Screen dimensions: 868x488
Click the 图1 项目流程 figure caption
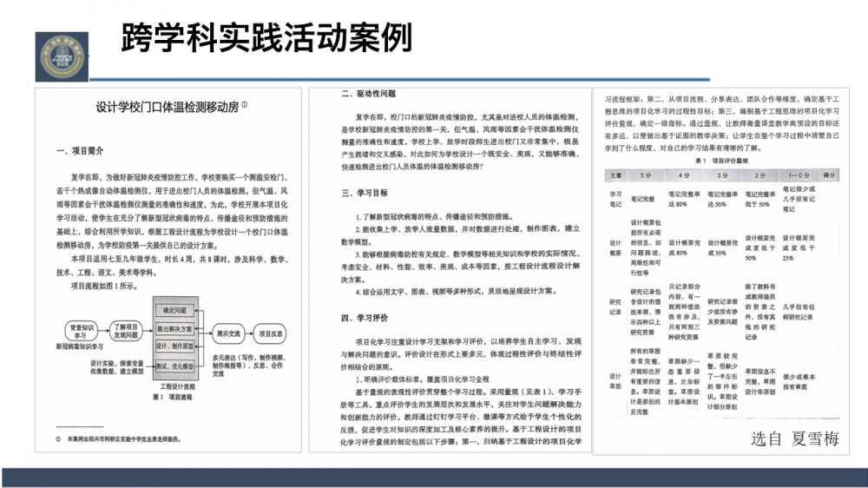[172, 396]
